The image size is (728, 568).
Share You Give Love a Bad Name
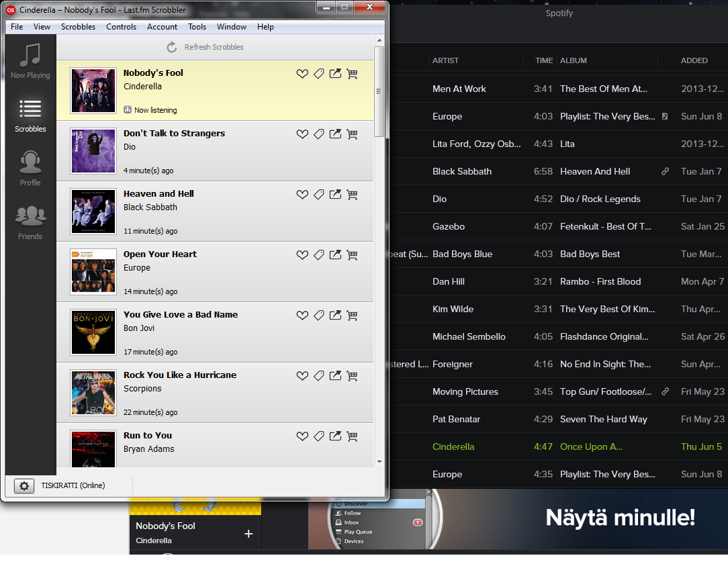pyautogui.click(x=335, y=315)
